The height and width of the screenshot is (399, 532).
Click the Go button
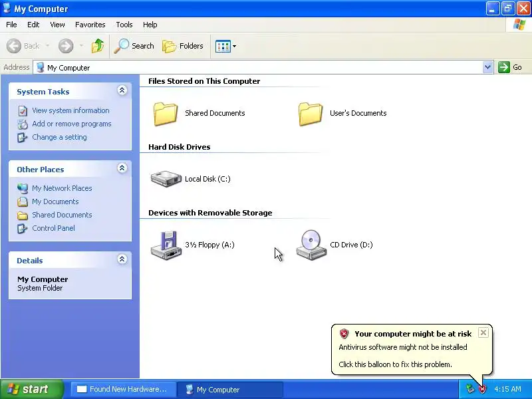pos(510,67)
